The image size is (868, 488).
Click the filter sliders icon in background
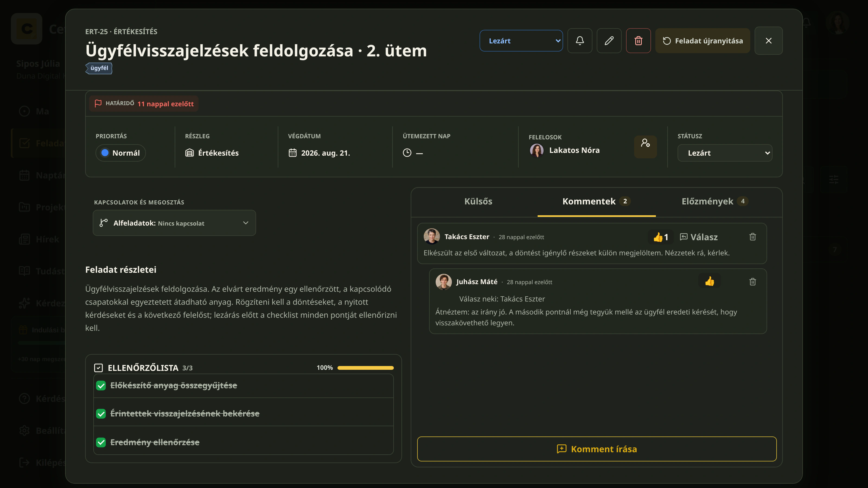834,179
